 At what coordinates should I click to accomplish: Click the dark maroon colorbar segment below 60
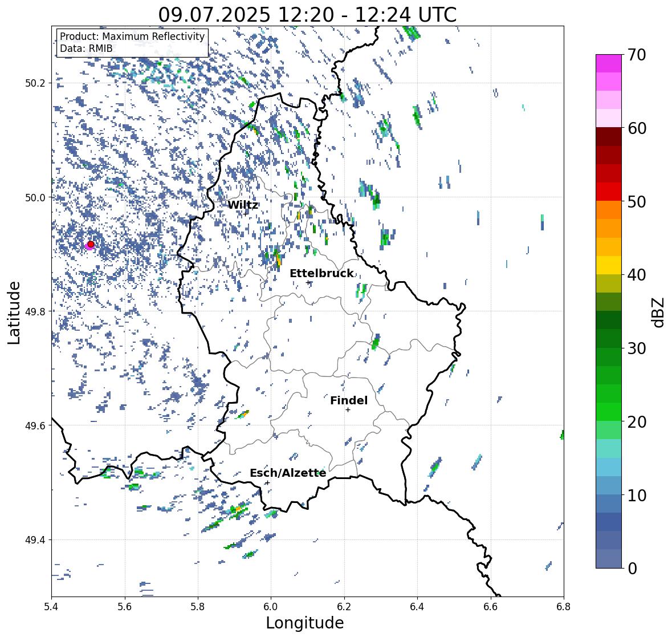click(609, 136)
